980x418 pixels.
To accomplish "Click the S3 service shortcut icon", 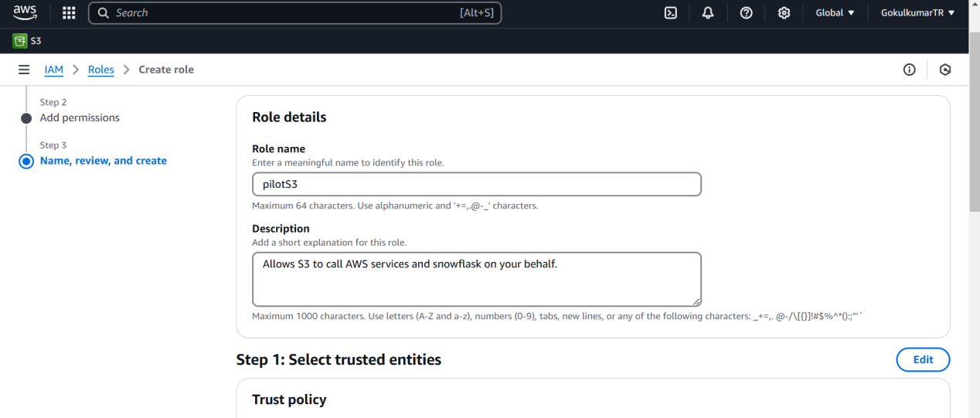I will click(x=20, y=41).
